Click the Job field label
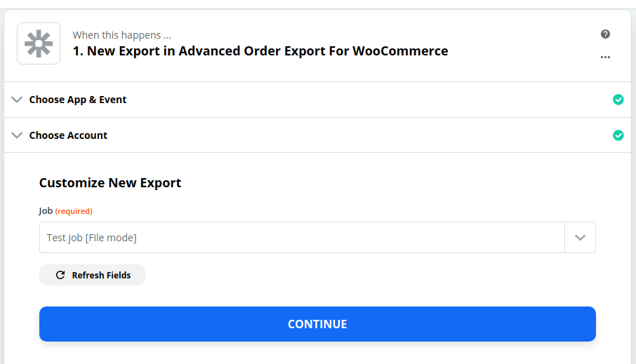The width and height of the screenshot is (636, 364). tap(46, 211)
